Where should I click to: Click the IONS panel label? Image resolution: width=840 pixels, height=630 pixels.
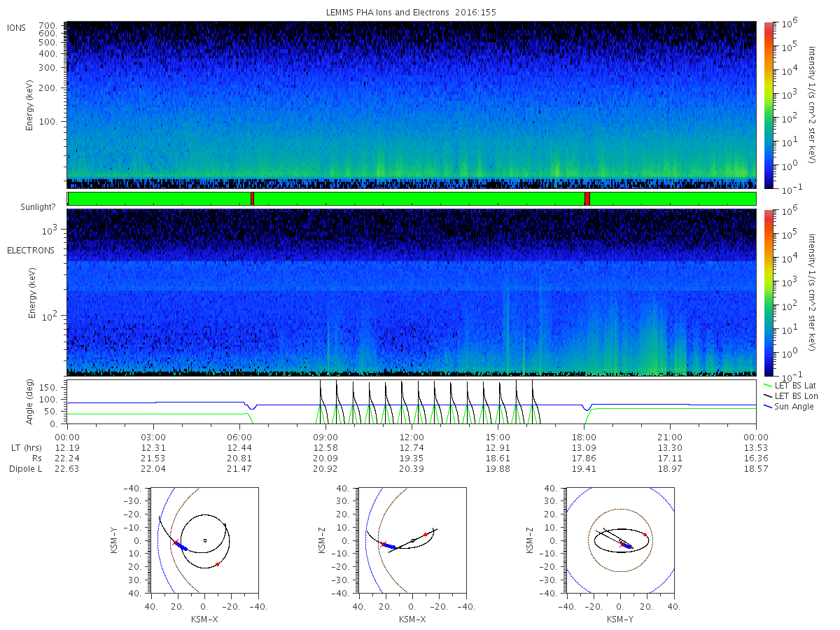(17, 27)
